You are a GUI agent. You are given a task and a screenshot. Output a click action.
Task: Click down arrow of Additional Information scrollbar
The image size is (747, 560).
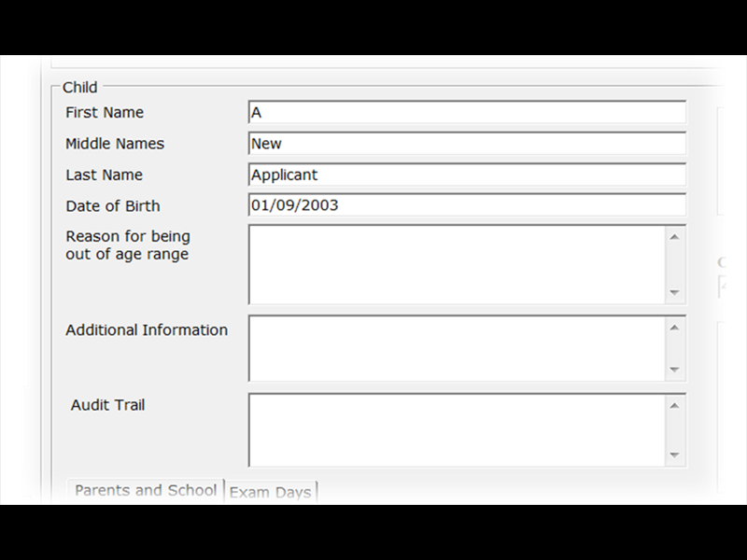674,369
